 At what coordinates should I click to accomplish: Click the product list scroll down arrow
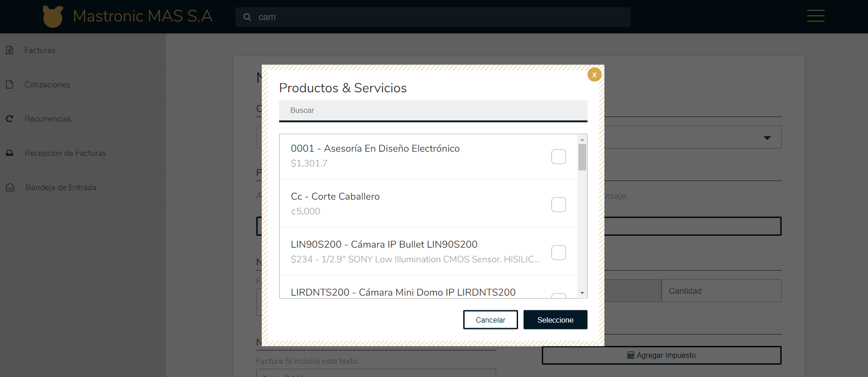tap(582, 293)
